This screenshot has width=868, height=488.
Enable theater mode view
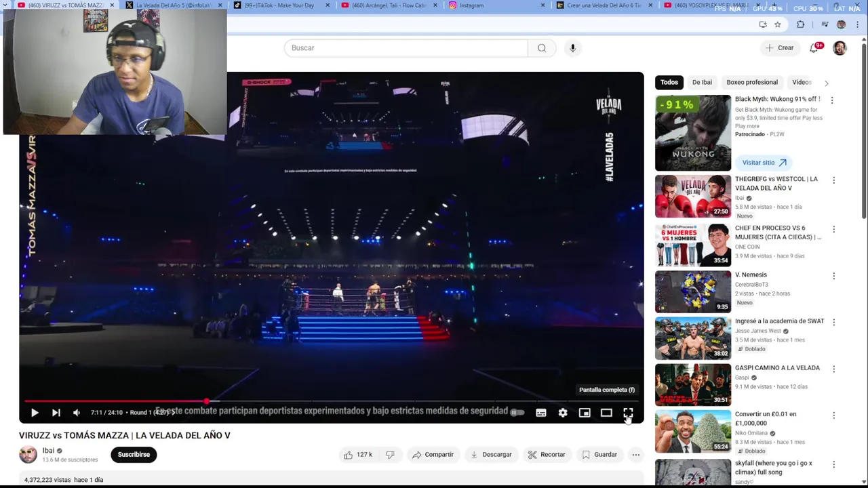click(x=606, y=413)
